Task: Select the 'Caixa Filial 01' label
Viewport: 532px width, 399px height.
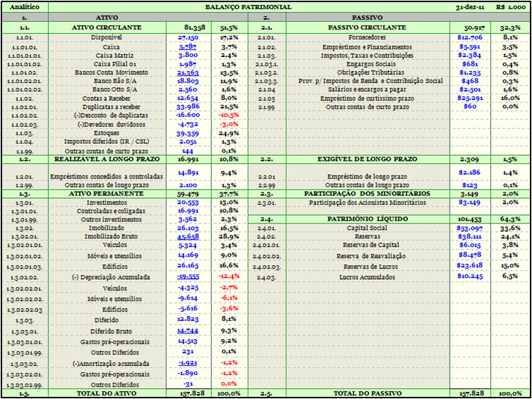Action: (115, 64)
